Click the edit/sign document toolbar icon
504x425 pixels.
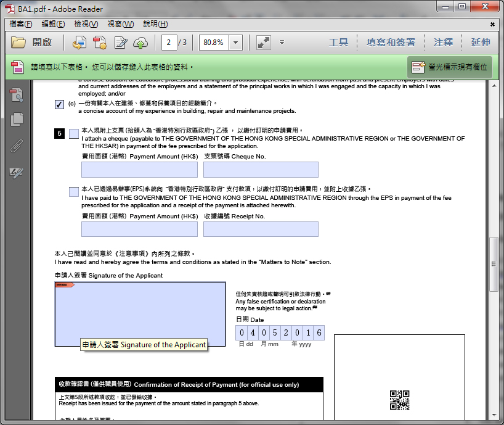[x=121, y=43]
